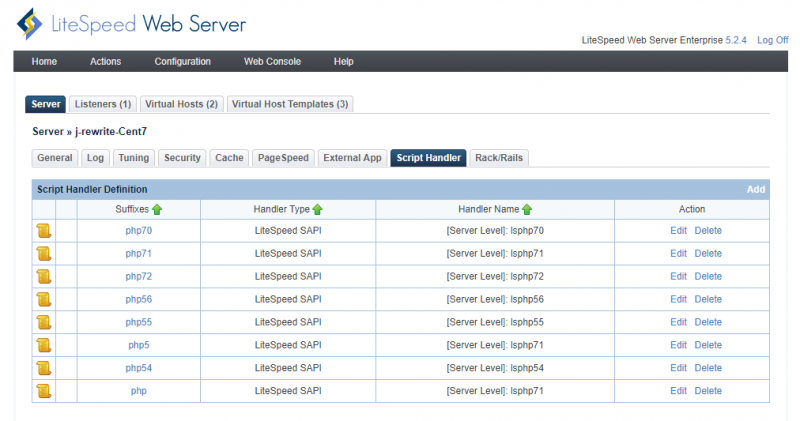Viewport: 800px width, 421px height.
Task: Open the Actions menu
Action: [105, 62]
